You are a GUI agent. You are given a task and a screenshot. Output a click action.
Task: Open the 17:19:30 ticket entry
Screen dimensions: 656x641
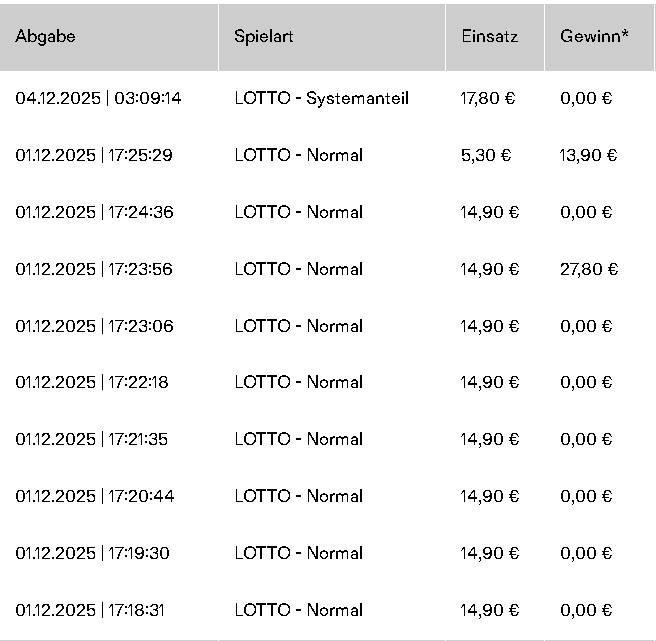(94, 553)
